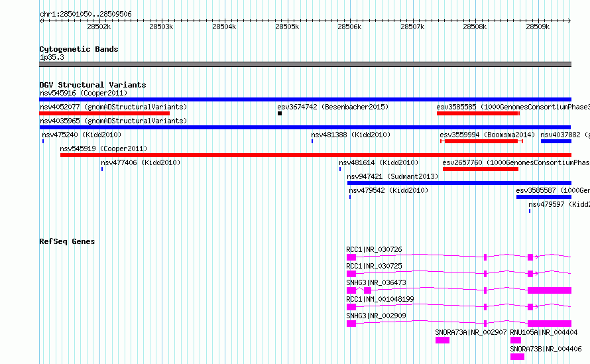Select first exon of RCC1 NM_001048199
This screenshot has width=590, height=364.
click(x=351, y=307)
